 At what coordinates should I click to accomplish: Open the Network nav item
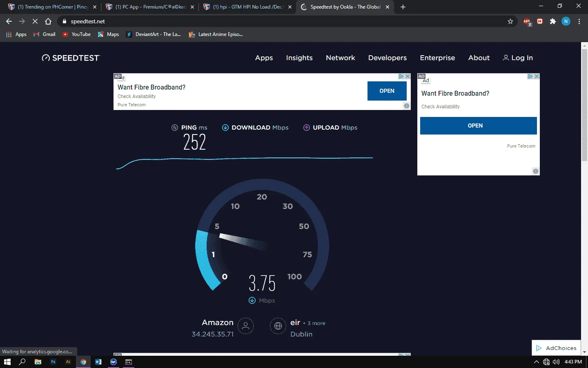coord(341,58)
